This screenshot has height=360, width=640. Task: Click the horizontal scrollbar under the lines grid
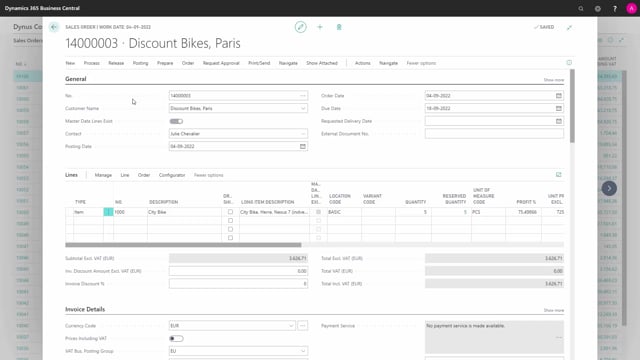[183, 245]
